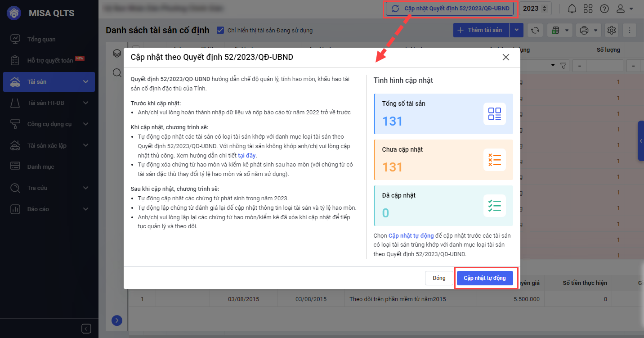Click the Excel export icon
This screenshot has width=644, height=338.
[556, 30]
